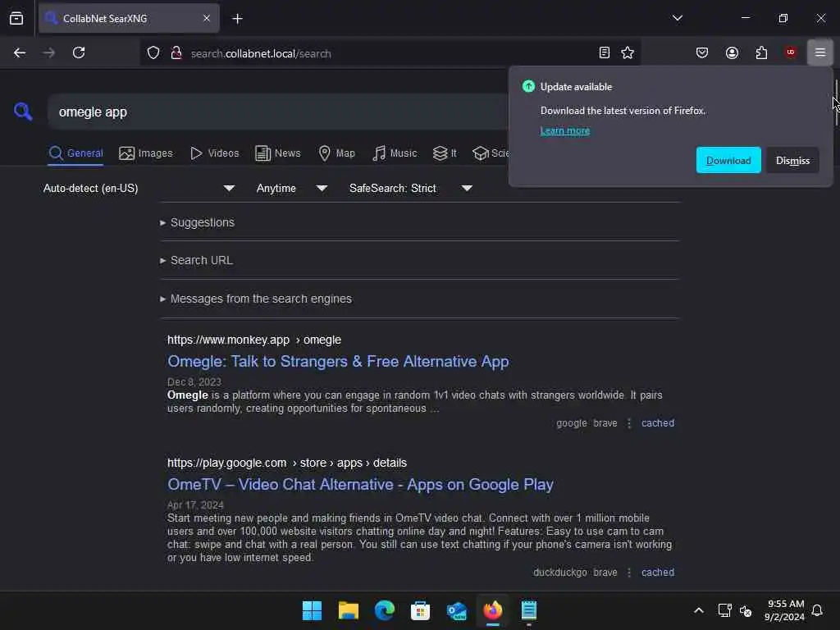Open Omegle: Talk to Strangers result
Viewport: 840px width, 630px height.
pos(338,361)
